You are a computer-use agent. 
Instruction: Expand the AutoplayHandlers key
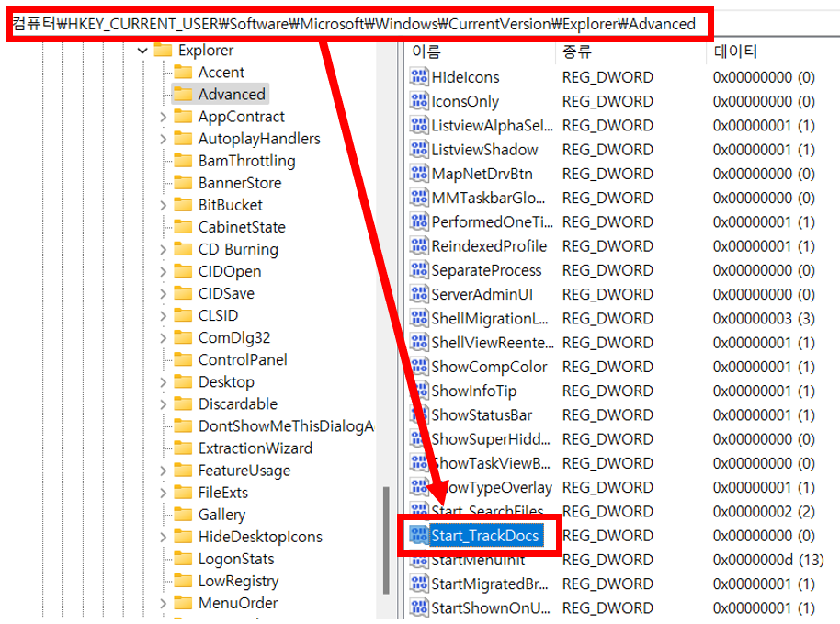[x=164, y=139]
